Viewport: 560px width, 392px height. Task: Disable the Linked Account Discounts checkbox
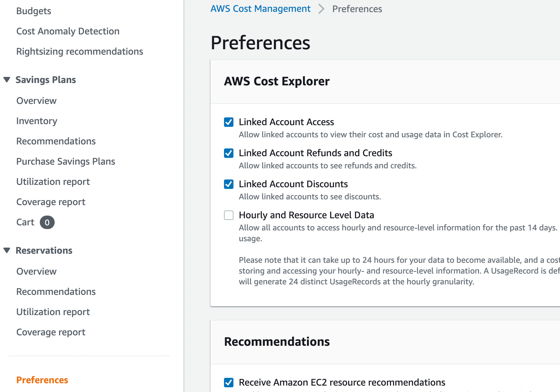point(229,184)
